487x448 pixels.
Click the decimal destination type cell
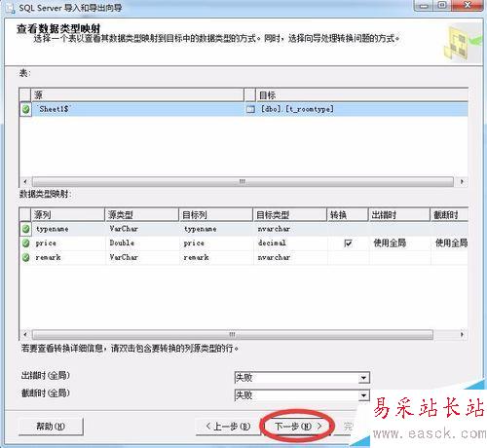pos(290,243)
